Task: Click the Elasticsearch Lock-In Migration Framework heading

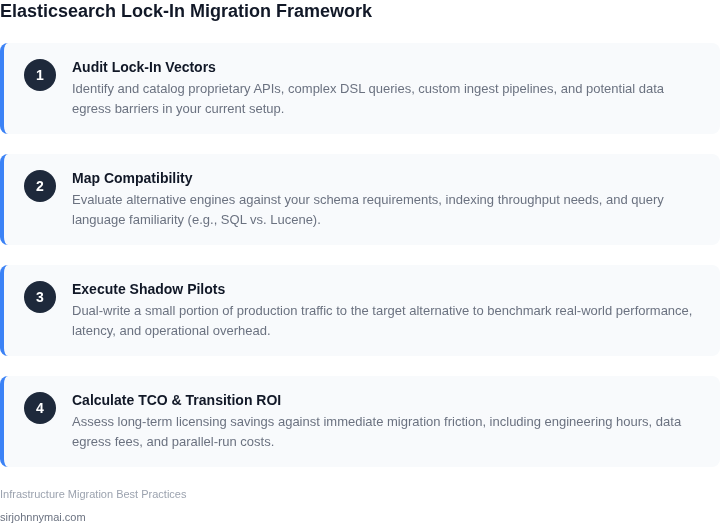Action: click(x=186, y=11)
